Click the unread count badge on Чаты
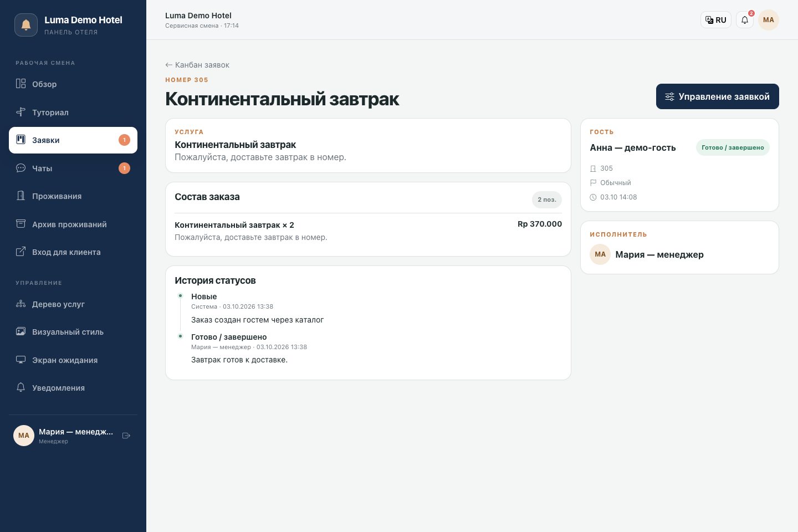This screenshot has width=798, height=532. pyautogui.click(x=124, y=168)
